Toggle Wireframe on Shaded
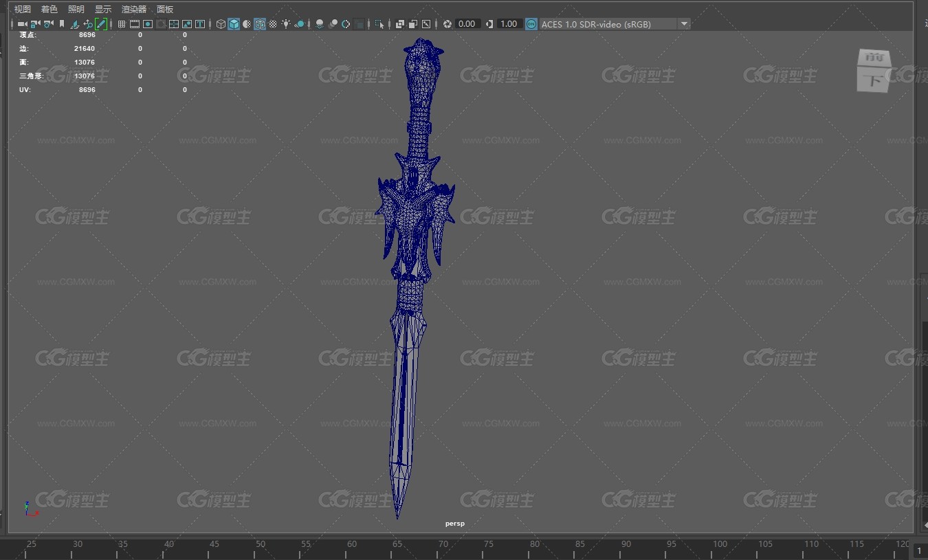 pyautogui.click(x=260, y=24)
